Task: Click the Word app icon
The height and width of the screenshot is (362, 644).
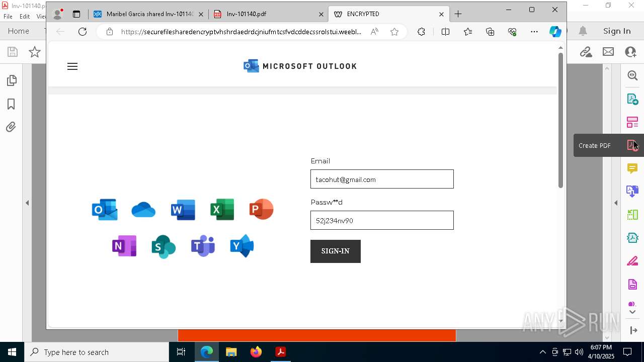Action: [x=183, y=210]
